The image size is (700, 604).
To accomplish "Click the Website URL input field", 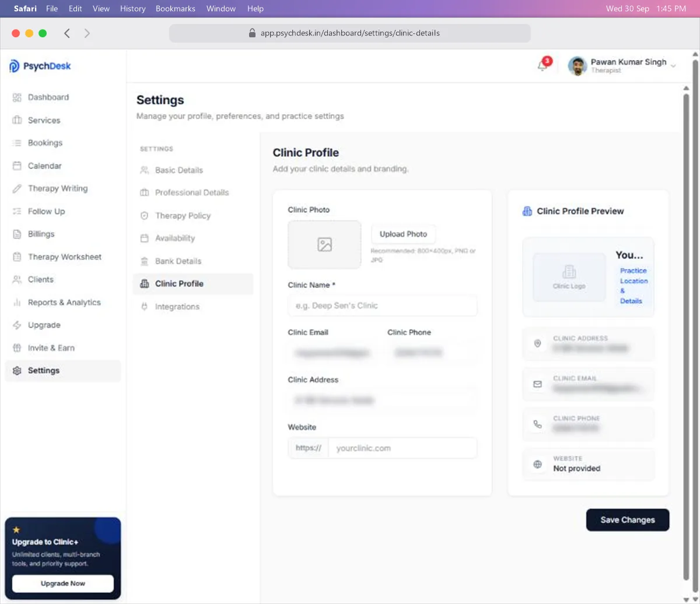I will click(x=402, y=448).
